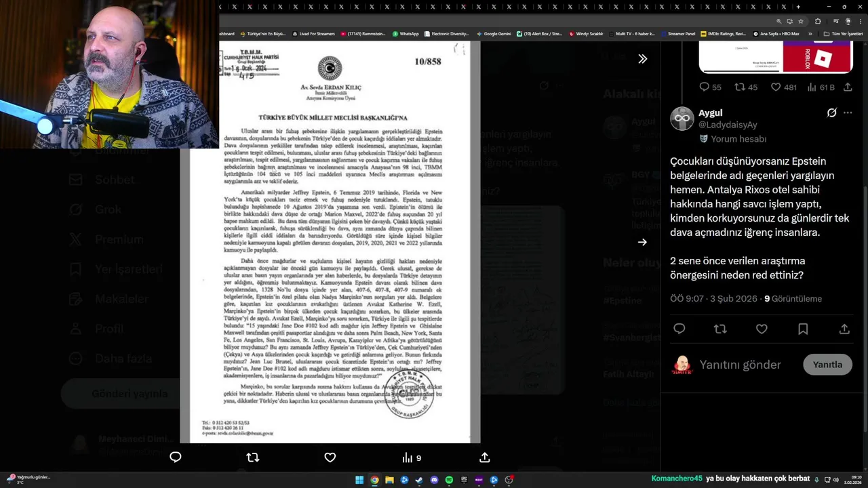Image resolution: width=868 pixels, height=488 pixels.
Task: Open the Windy: Sıcaklık bookmark
Action: click(586, 34)
